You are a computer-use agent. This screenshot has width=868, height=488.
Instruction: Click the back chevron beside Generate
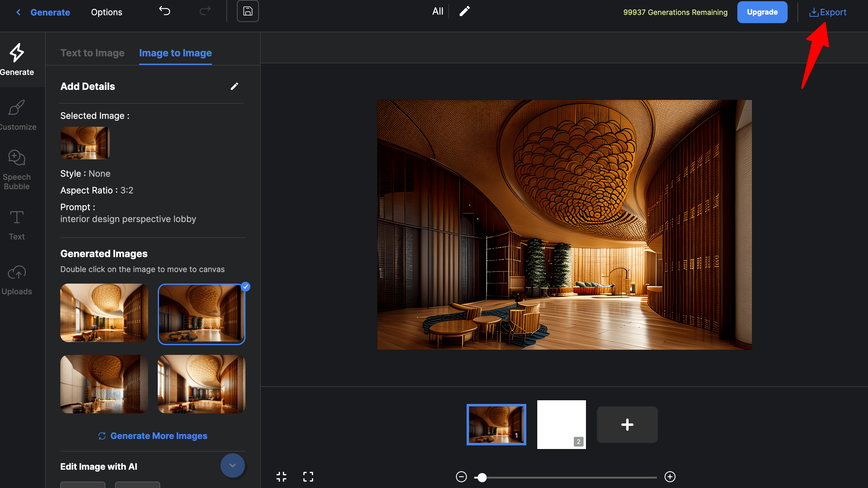(19, 12)
